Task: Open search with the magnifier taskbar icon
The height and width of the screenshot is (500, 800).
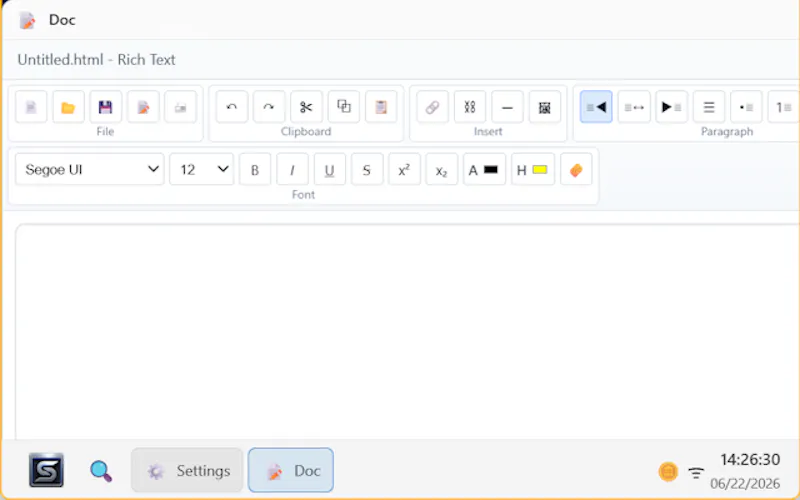Action: 101,471
